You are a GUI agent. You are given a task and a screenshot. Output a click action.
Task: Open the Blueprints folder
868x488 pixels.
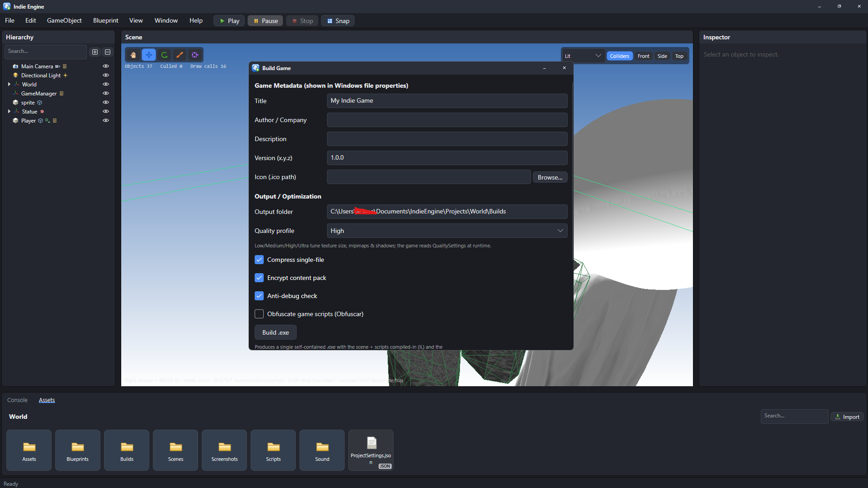(78, 450)
